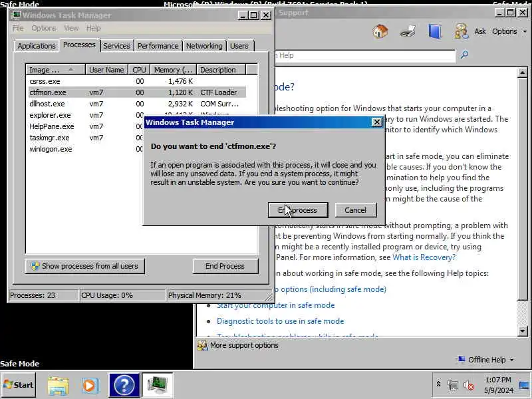
Task: Click More support options text
Action: (x=244, y=345)
